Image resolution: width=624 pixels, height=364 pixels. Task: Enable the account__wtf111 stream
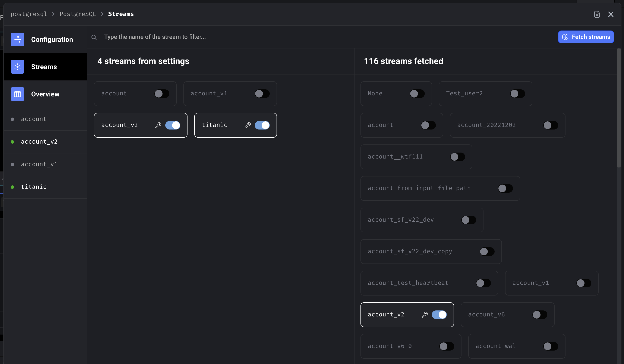tap(458, 157)
